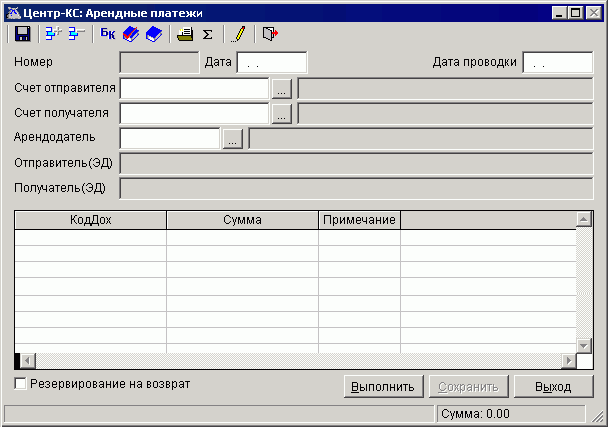Click the БК toolbar icon
This screenshot has width=608, height=427.
click(x=108, y=34)
